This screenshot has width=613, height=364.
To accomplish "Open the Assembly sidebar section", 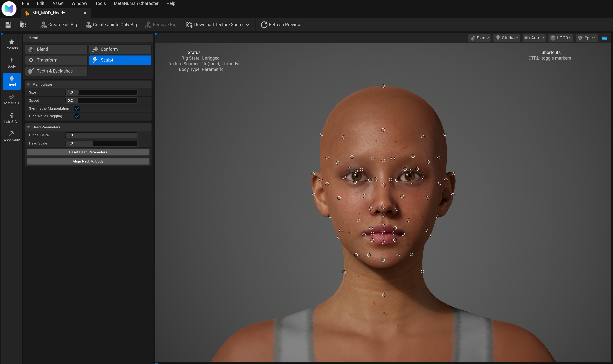I will pos(11,136).
